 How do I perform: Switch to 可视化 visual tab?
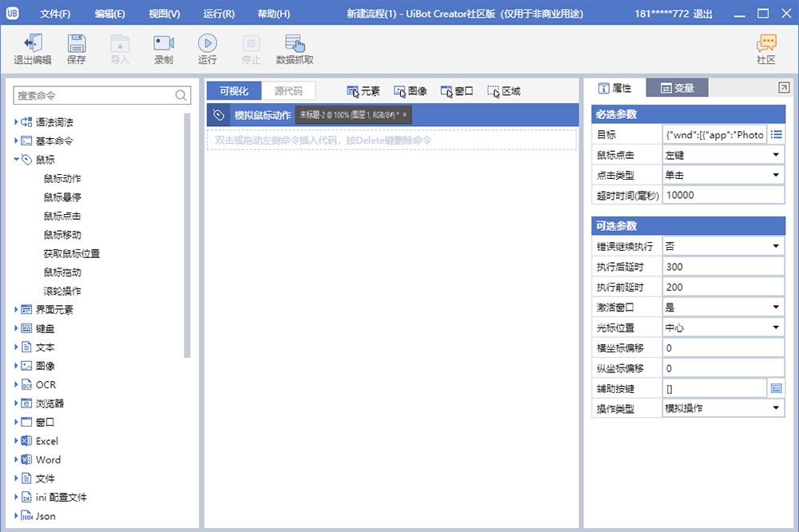pos(234,91)
